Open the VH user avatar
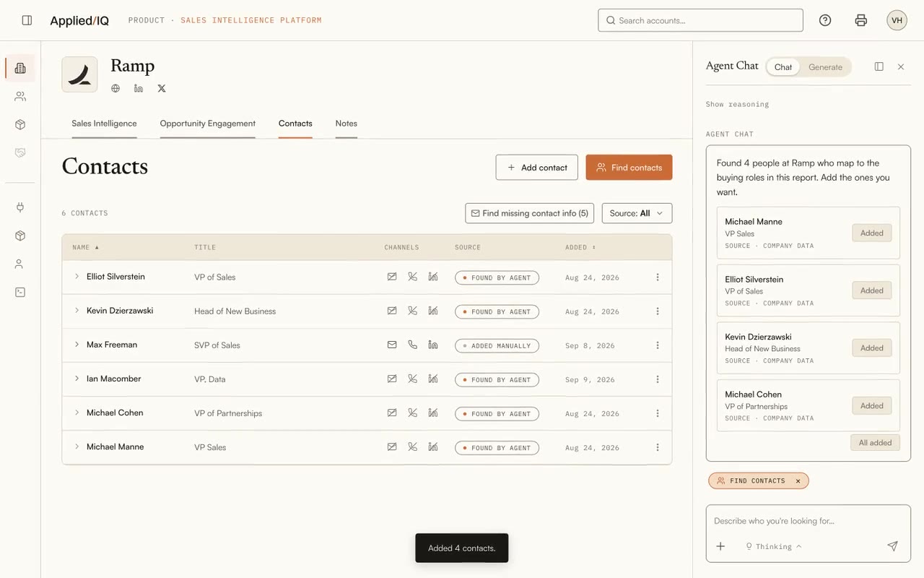The image size is (924, 578). [x=897, y=20]
